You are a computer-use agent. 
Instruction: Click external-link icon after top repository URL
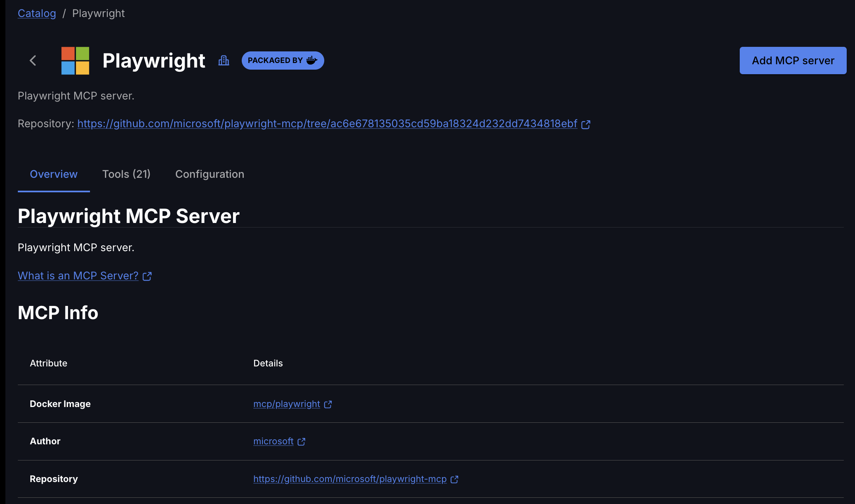[585, 124]
